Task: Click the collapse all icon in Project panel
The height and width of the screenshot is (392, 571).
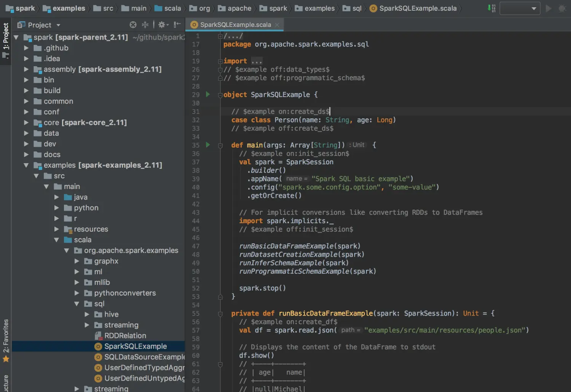Action: pyautogui.click(x=145, y=25)
